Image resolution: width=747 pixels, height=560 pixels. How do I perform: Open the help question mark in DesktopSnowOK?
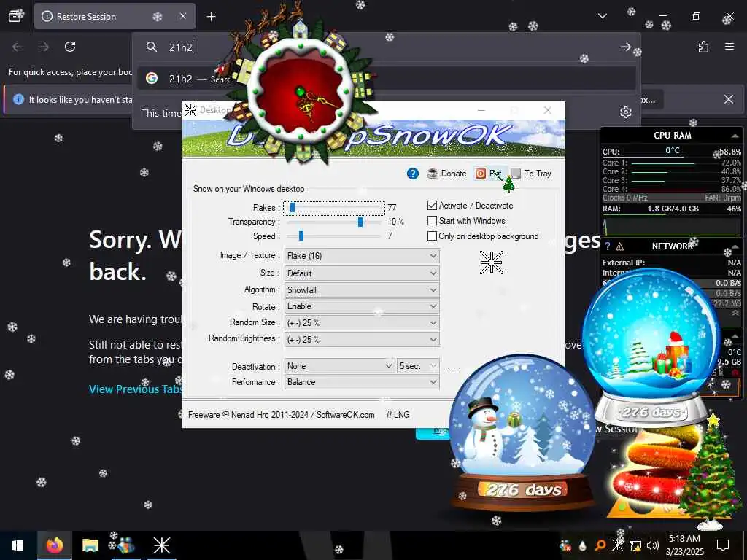click(413, 174)
